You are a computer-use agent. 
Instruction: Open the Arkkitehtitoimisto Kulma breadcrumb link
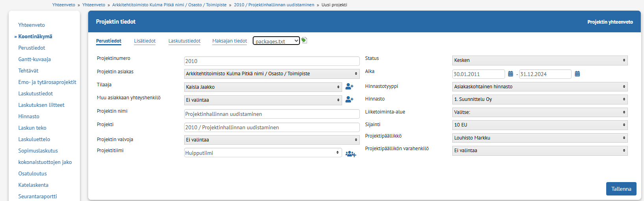tap(169, 5)
